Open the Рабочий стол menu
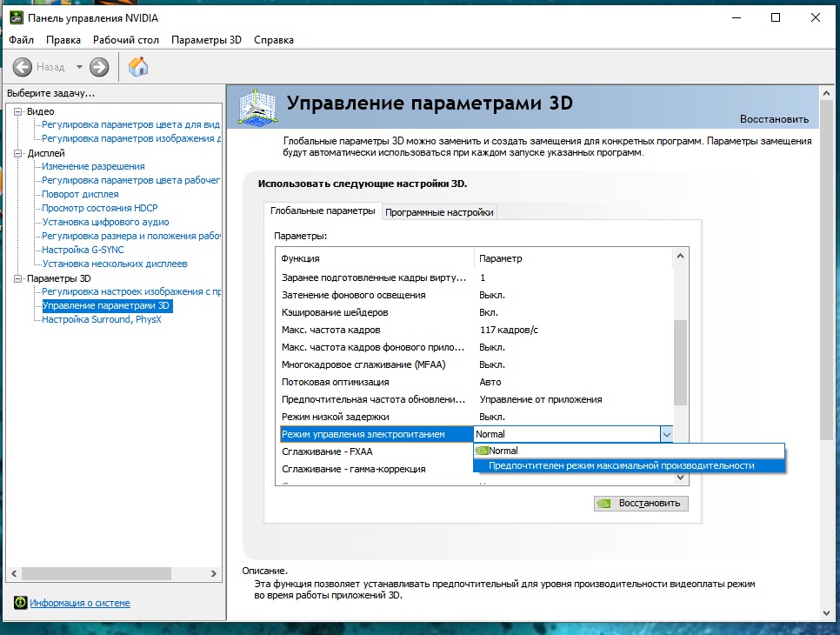This screenshot has height=635, width=840. (x=126, y=40)
